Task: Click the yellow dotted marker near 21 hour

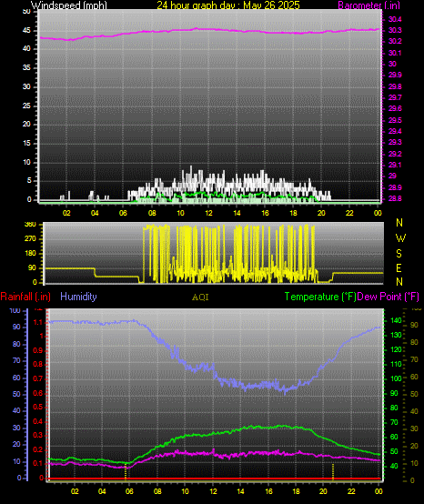Action: pos(333,471)
